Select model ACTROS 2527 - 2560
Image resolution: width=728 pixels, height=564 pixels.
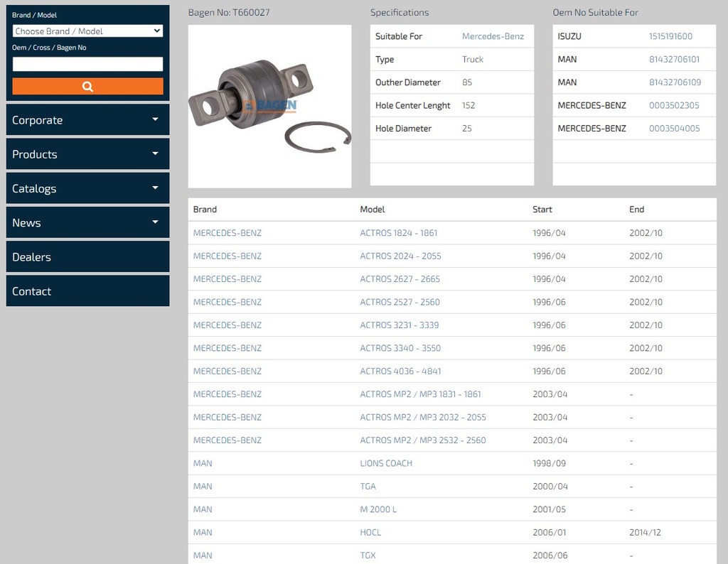400,302
